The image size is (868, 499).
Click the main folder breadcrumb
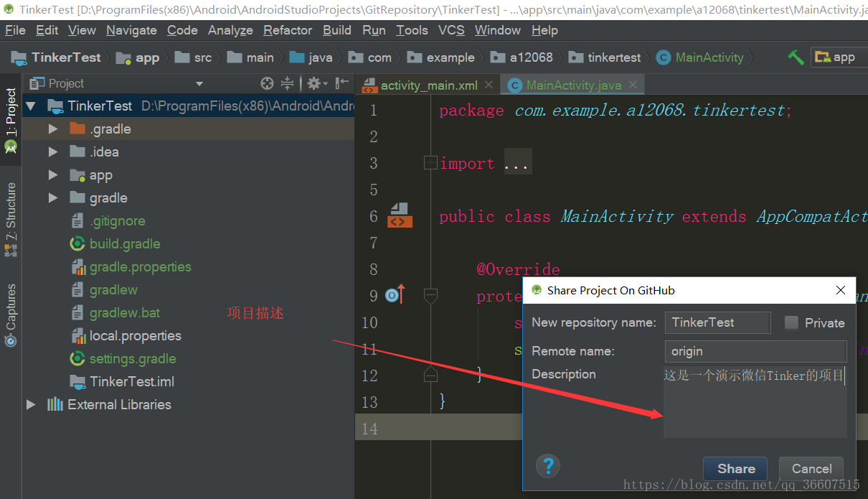[250, 57]
